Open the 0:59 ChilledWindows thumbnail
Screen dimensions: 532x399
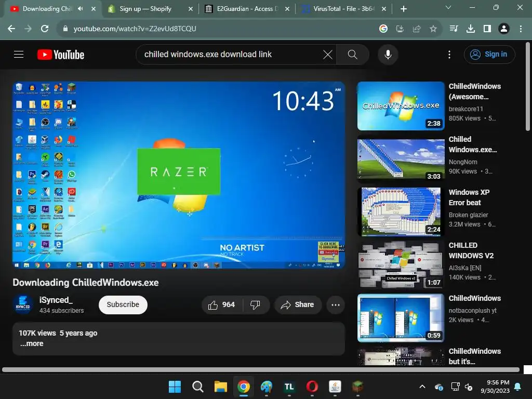(x=401, y=318)
